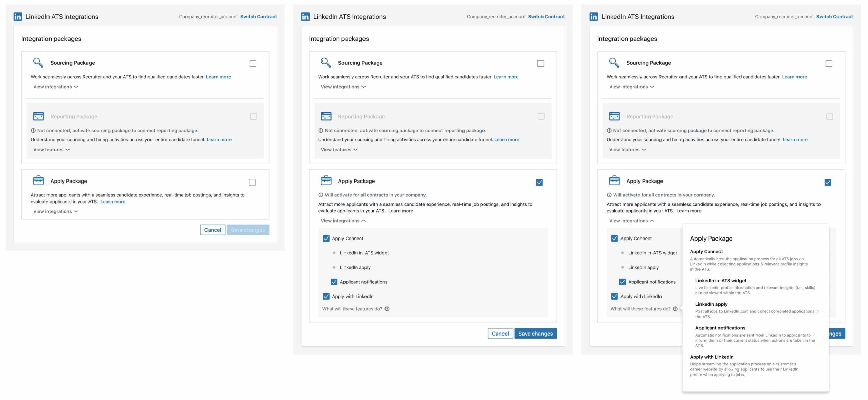868x400 pixels.
Task: Click 'Apply with LinkedIn' heading in tooltip popup
Action: coord(712,357)
